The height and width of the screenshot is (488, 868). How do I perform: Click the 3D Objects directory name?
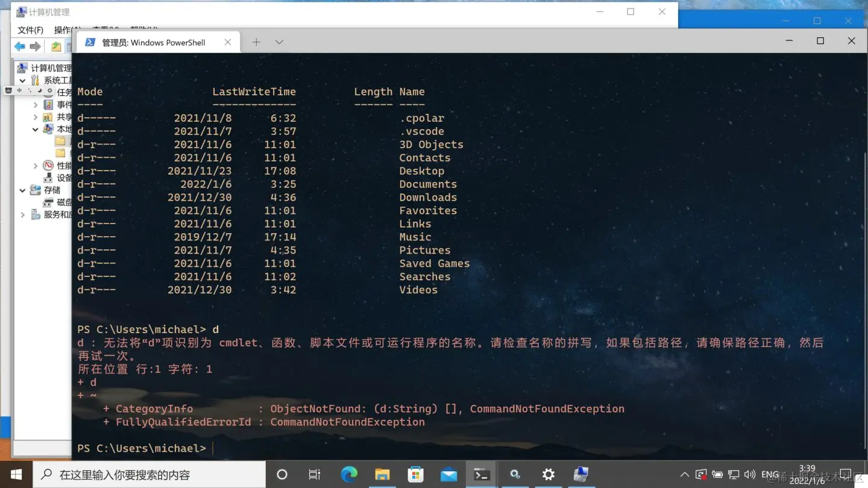click(x=431, y=145)
